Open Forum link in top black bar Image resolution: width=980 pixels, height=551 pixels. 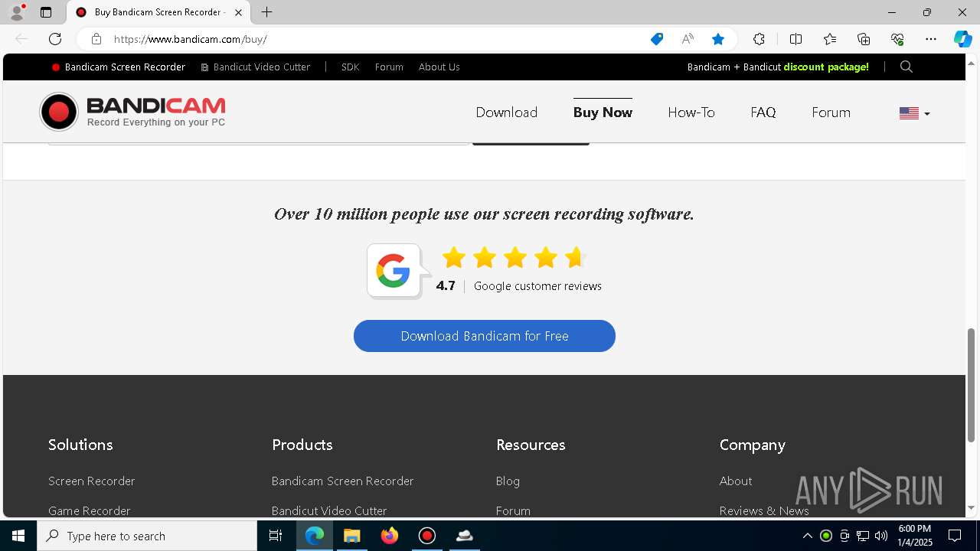coord(389,67)
